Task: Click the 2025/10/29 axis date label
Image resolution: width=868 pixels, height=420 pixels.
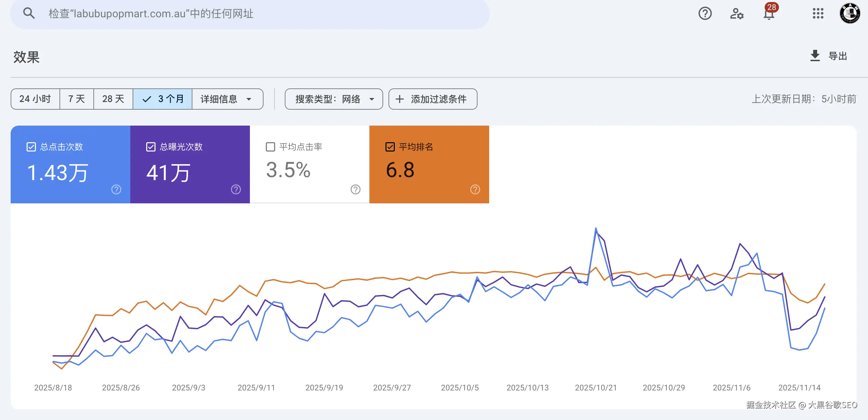Action: pos(664,388)
